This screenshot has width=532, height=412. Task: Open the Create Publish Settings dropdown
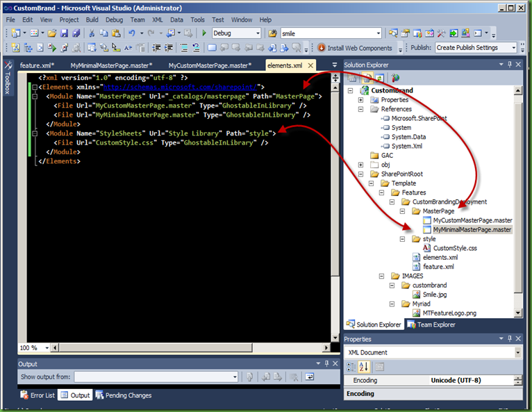click(514, 48)
